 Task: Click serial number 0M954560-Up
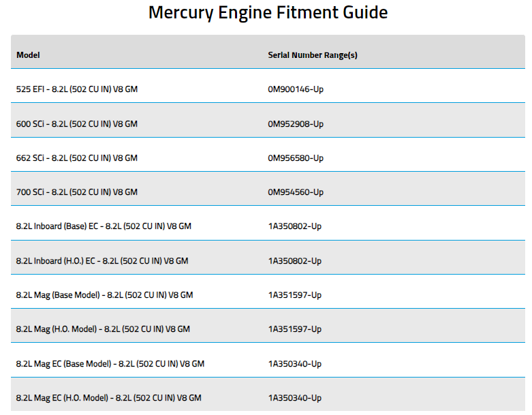(x=296, y=192)
